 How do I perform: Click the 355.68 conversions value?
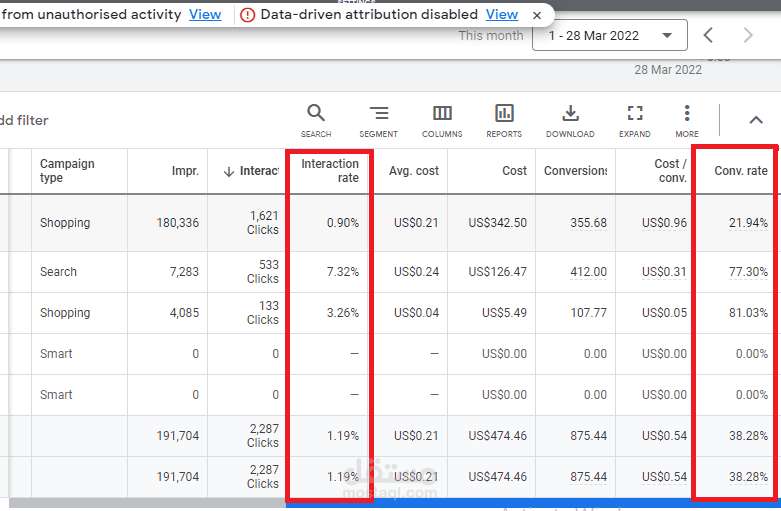pyautogui.click(x=588, y=223)
